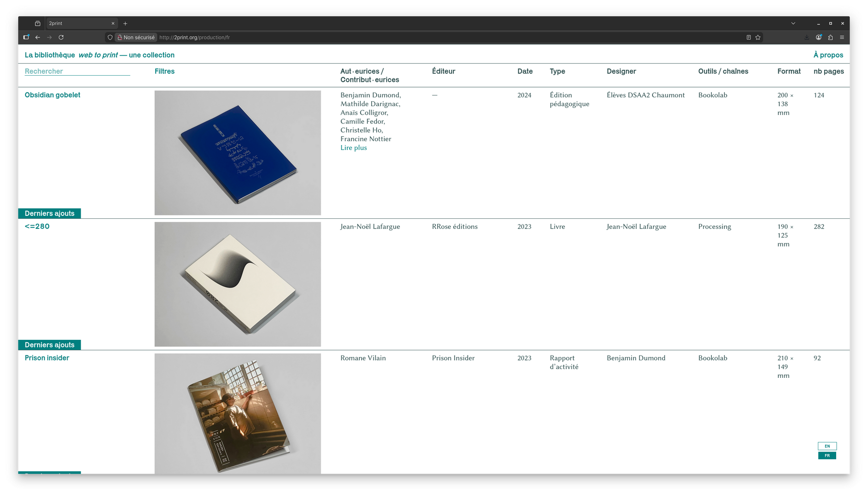
Task: Click 'Prison Insider' in the Éditeur column
Action: [x=453, y=358]
